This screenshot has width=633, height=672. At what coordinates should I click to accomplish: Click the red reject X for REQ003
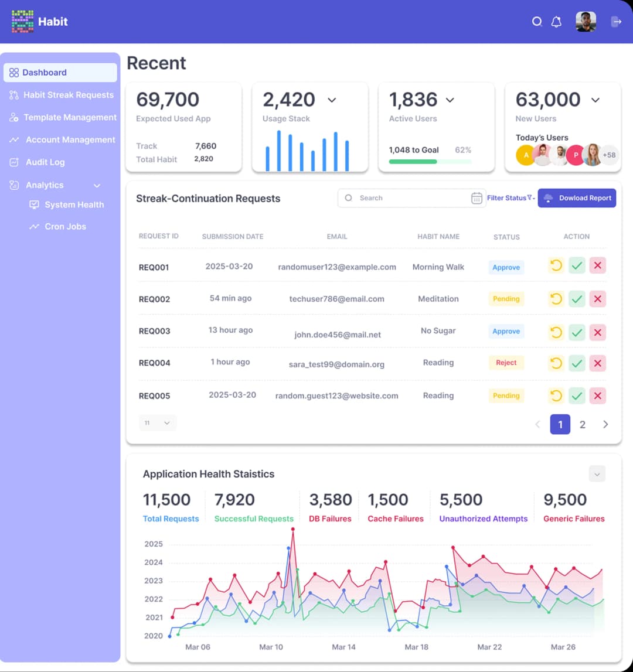pyautogui.click(x=597, y=332)
